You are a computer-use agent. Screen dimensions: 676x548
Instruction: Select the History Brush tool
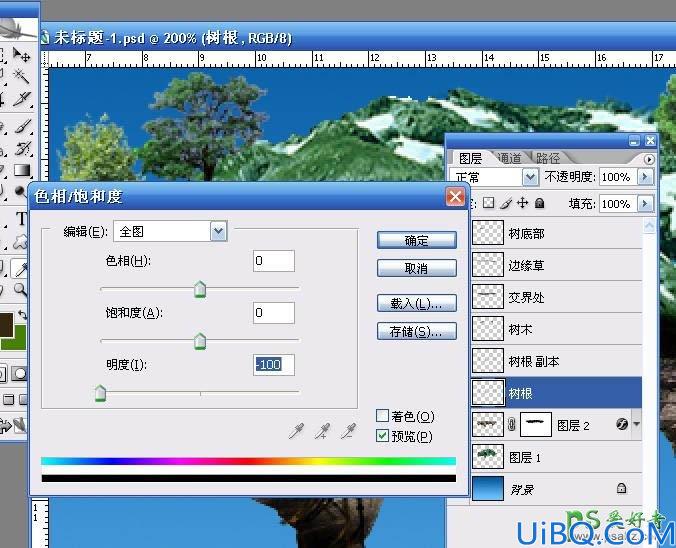(22, 148)
